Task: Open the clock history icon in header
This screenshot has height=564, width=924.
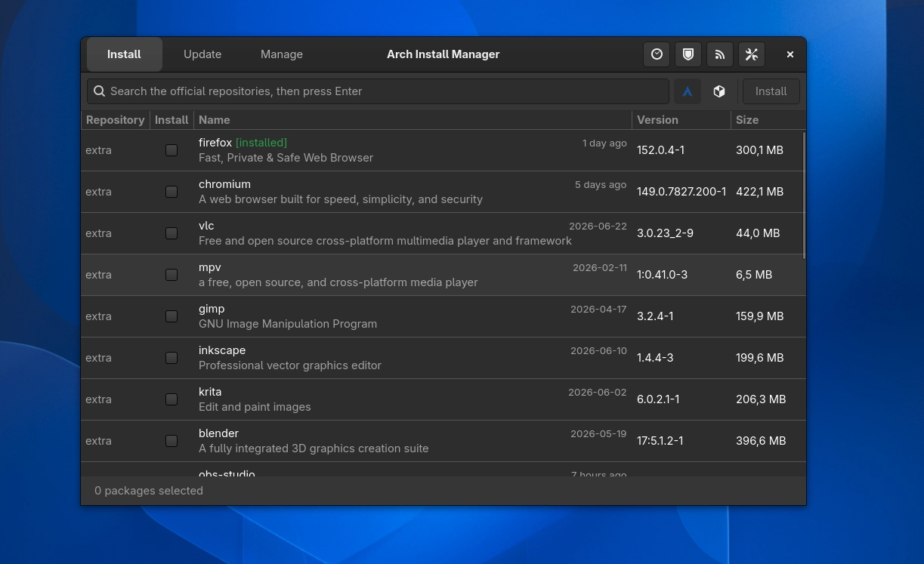Action: click(x=657, y=54)
